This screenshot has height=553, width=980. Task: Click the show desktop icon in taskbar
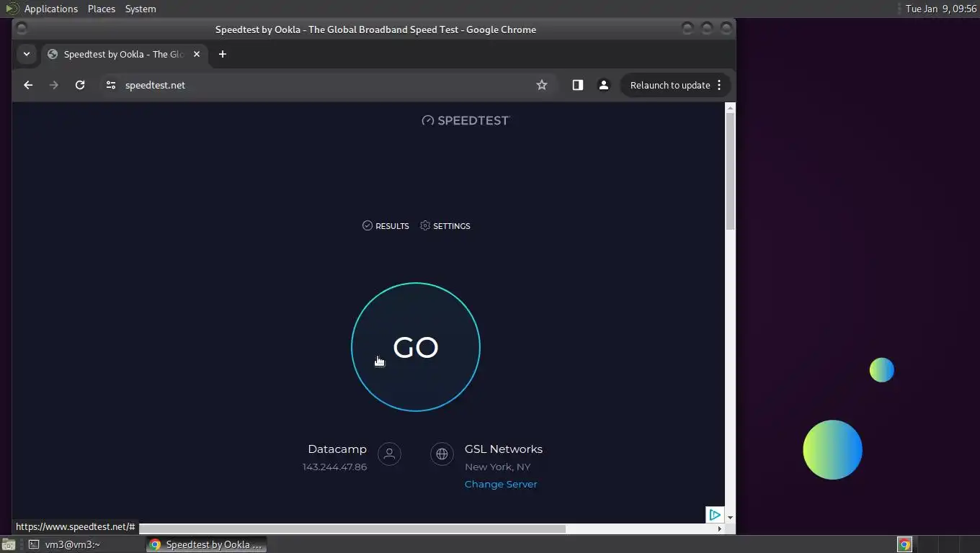8,544
